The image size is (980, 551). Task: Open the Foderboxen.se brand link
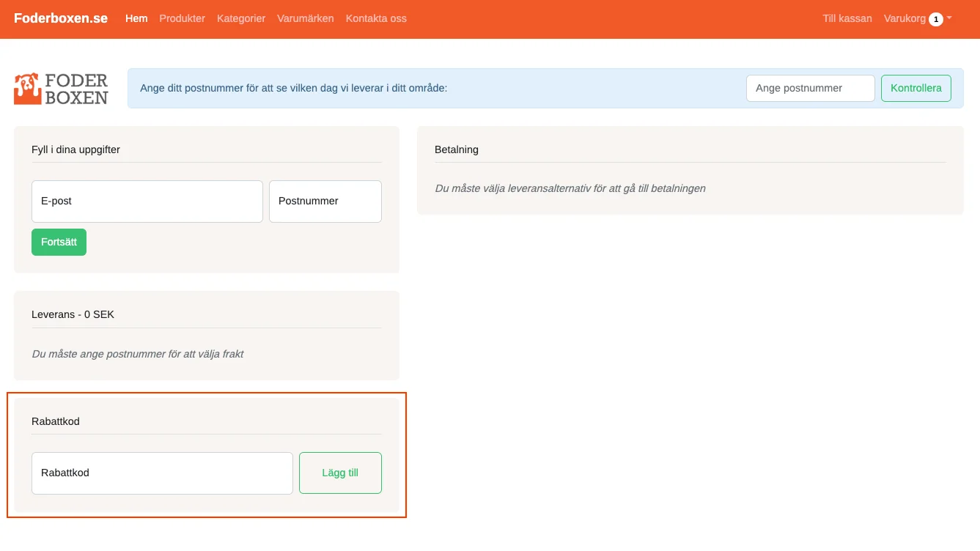click(61, 18)
